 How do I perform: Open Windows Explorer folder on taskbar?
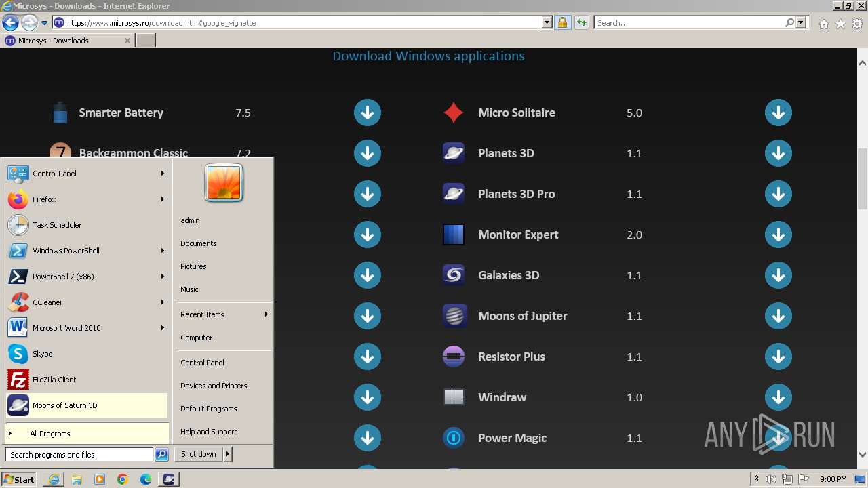point(77,479)
